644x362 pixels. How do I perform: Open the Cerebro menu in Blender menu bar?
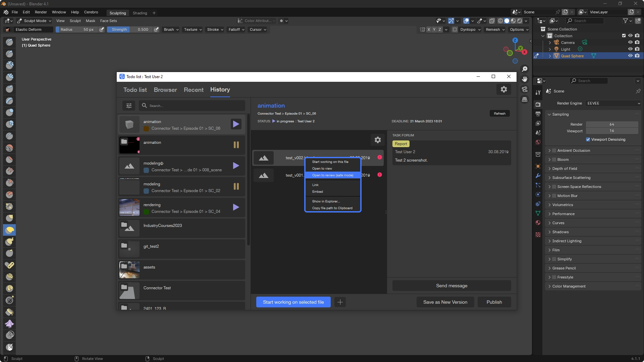point(91,12)
